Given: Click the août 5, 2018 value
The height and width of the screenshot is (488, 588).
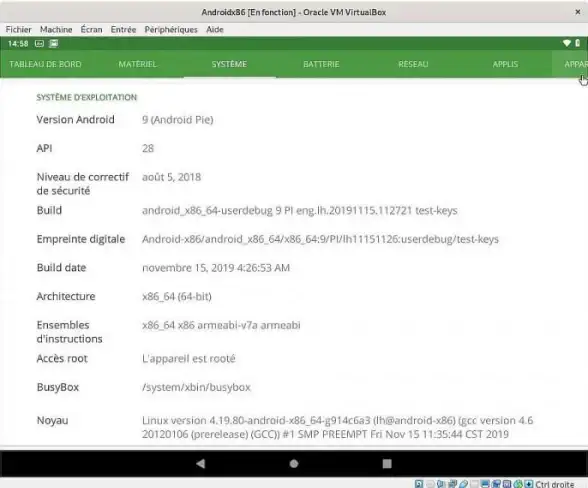Looking at the screenshot, I should [x=171, y=177].
